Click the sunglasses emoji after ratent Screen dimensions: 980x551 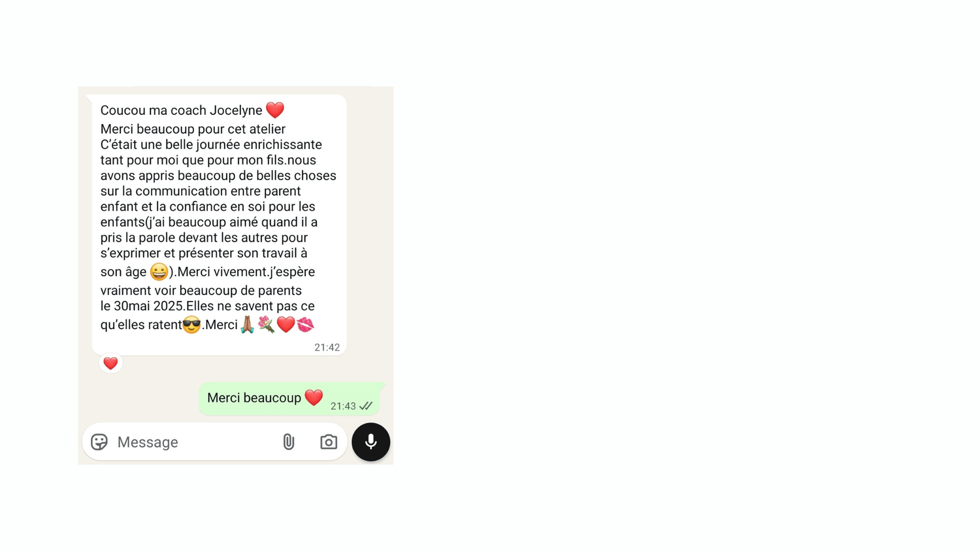click(x=191, y=324)
